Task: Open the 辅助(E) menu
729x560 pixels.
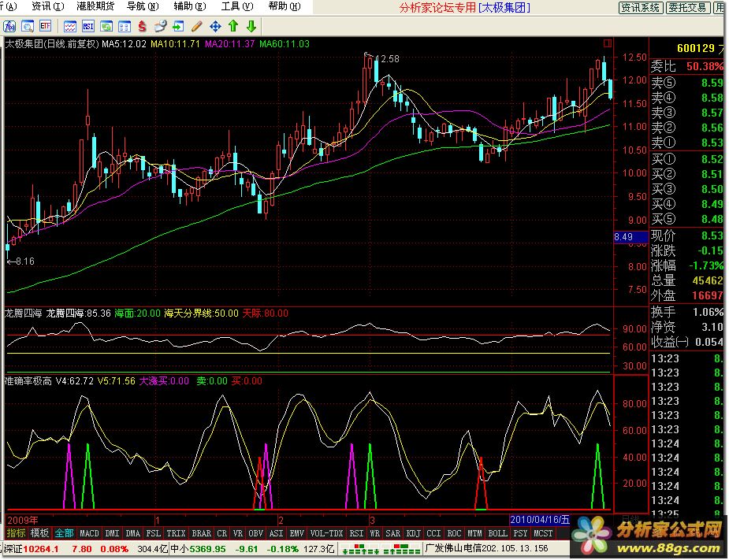Action: tap(190, 6)
